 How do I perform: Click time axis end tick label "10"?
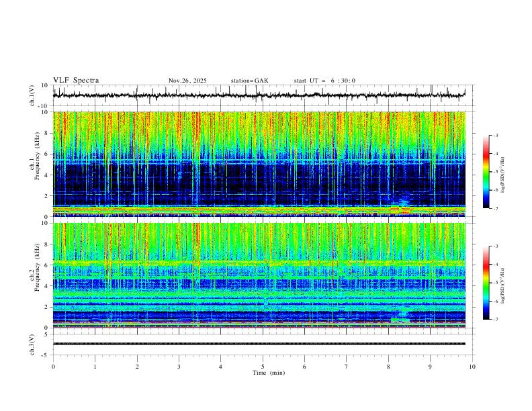[x=472, y=367]
